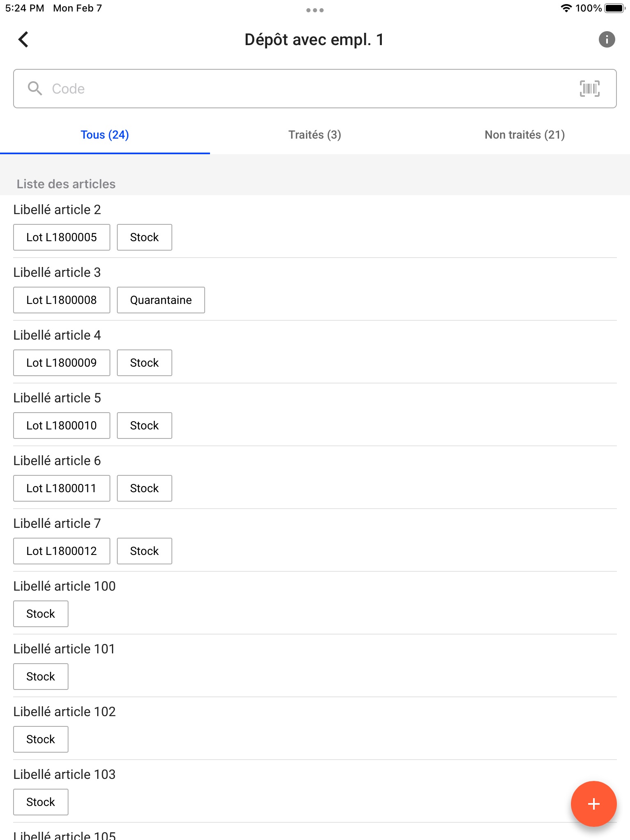Open Libellé article 7 row
This screenshot has width=630, height=840.
[x=315, y=540]
